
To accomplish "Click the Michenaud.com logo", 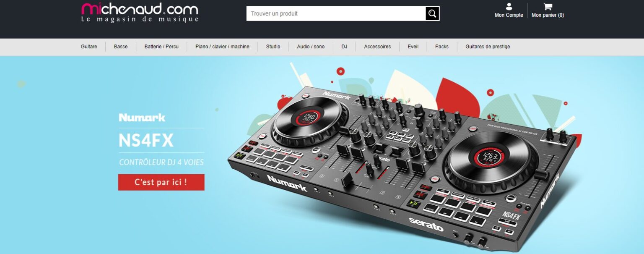I will coord(140,13).
